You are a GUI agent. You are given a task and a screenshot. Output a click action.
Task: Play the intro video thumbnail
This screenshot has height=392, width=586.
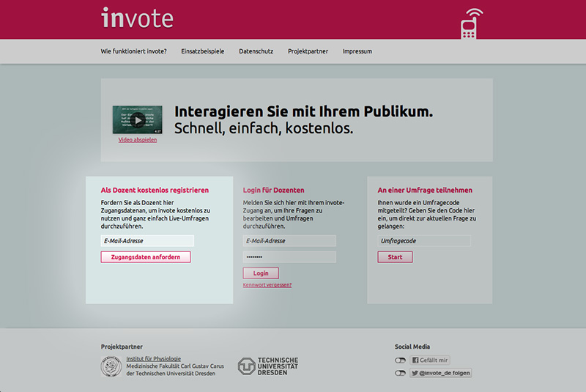click(x=137, y=119)
